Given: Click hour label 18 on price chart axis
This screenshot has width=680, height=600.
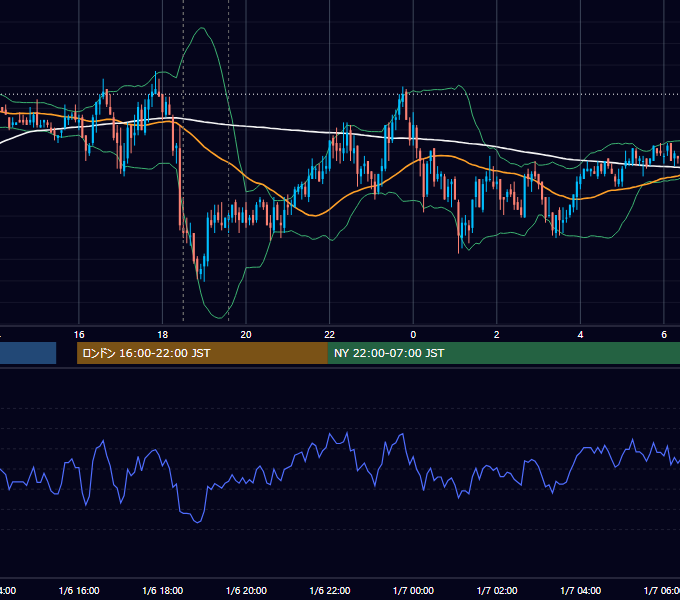Looking at the screenshot, I should pyautogui.click(x=163, y=335).
